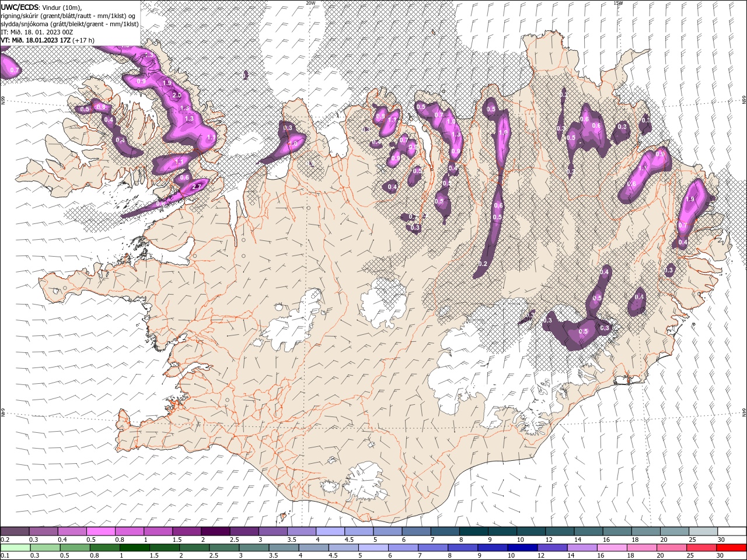This screenshot has width=747, height=560.
Task: Click the '18' label in the top legend row
Action: coord(634,540)
